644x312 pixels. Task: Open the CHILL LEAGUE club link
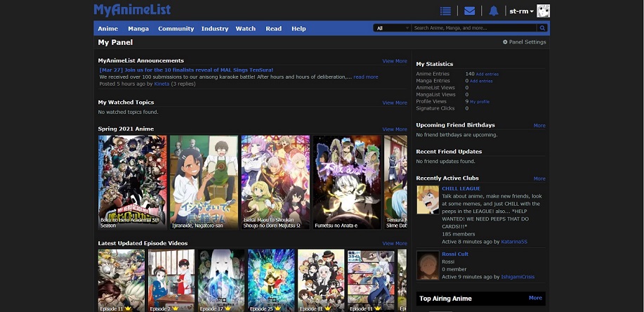(x=461, y=189)
